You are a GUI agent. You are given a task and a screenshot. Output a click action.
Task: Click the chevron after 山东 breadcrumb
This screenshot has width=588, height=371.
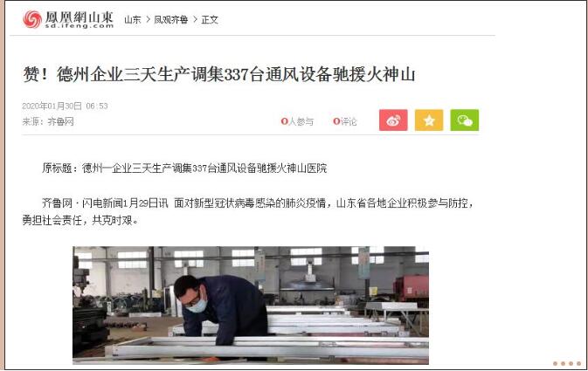[x=148, y=19]
